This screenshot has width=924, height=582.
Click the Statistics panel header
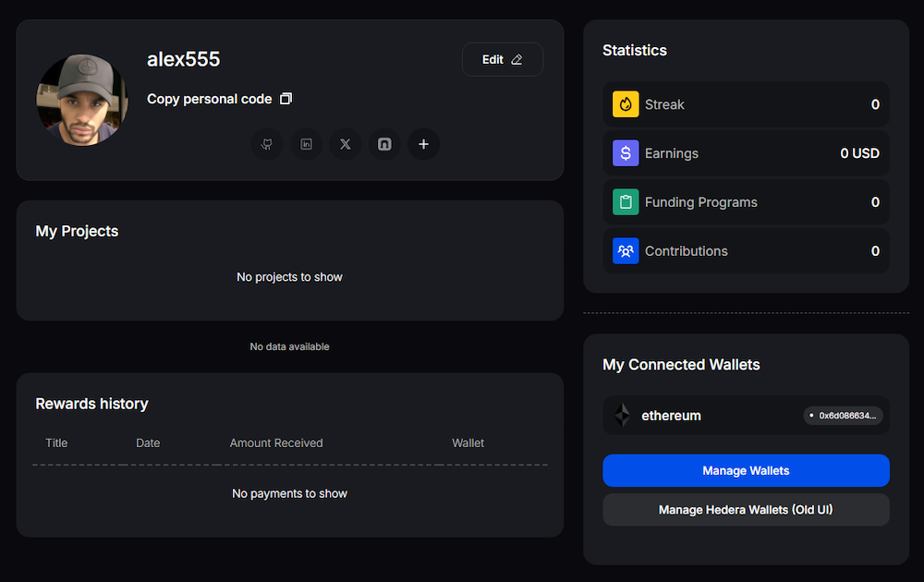click(635, 51)
